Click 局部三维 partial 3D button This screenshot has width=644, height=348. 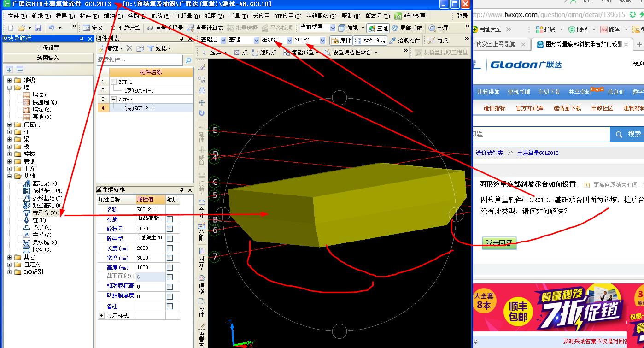tap(407, 28)
